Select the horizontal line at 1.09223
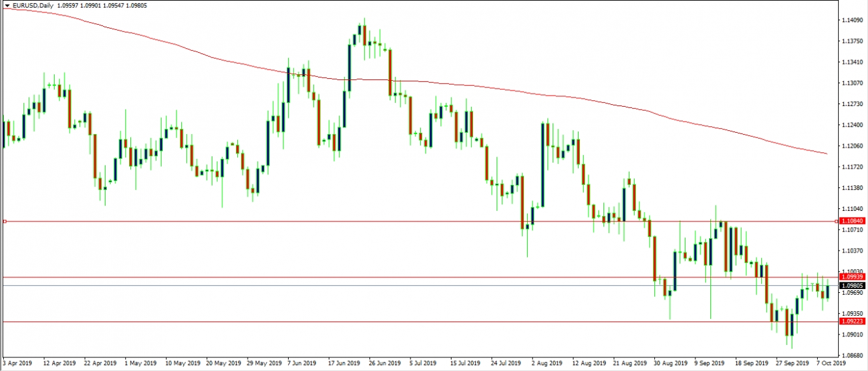868x371 pixels. [261, 322]
